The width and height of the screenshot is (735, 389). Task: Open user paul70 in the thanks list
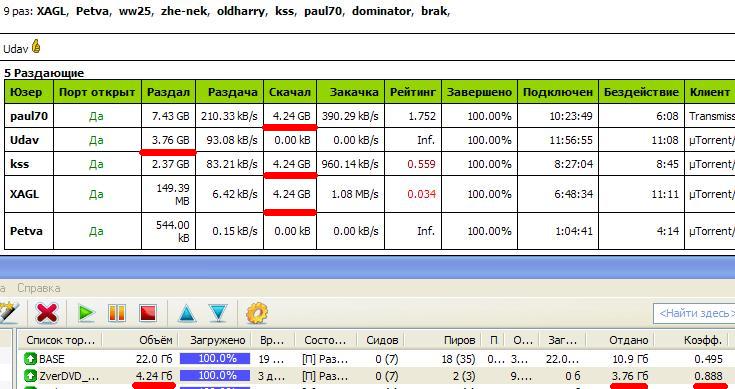[323, 11]
